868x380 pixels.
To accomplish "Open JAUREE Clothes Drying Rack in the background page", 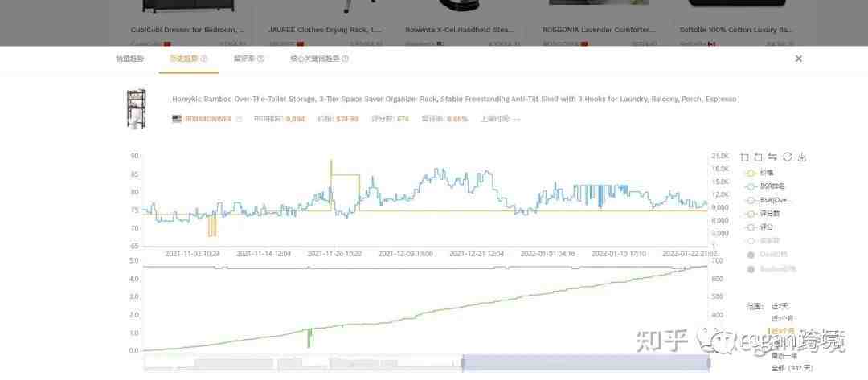I will click(x=325, y=30).
